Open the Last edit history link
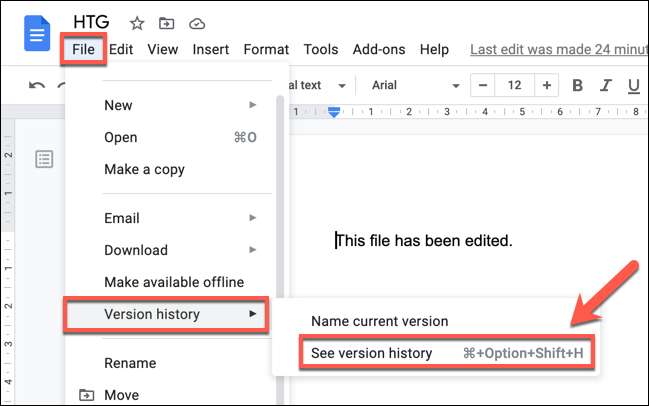 click(558, 49)
